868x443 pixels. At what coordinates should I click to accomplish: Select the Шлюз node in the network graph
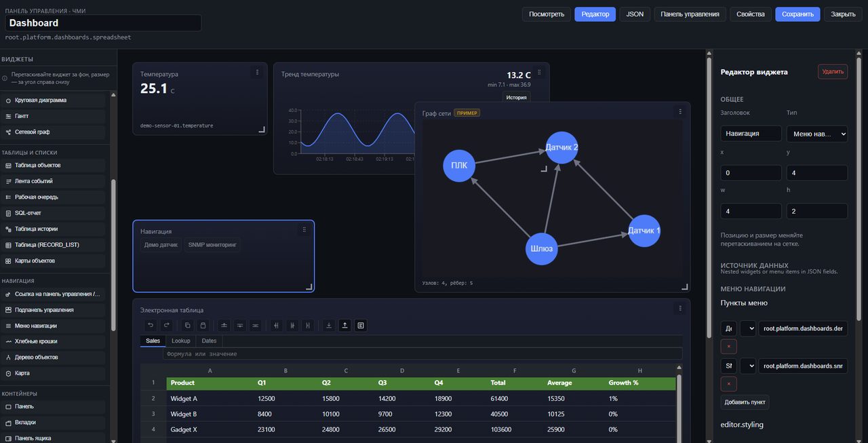coord(541,248)
